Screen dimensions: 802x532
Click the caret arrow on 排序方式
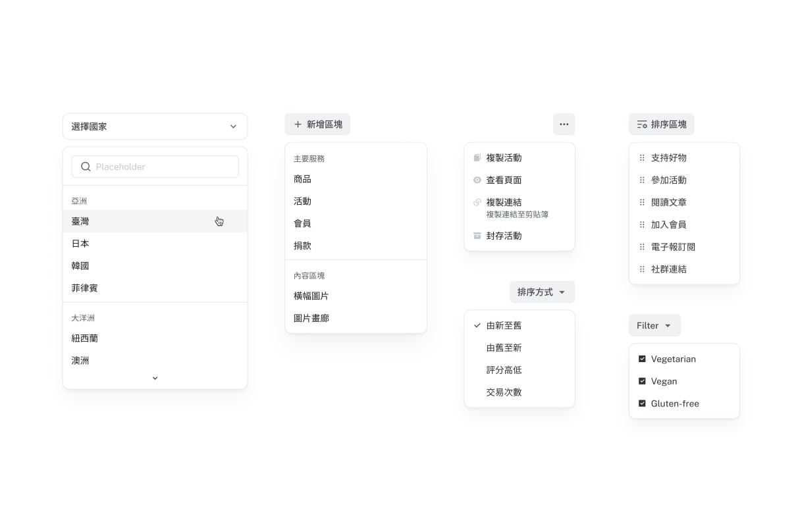coord(562,292)
